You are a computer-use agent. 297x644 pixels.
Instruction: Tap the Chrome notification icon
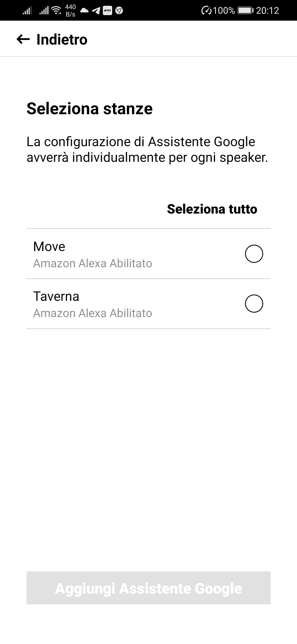(x=119, y=11)
